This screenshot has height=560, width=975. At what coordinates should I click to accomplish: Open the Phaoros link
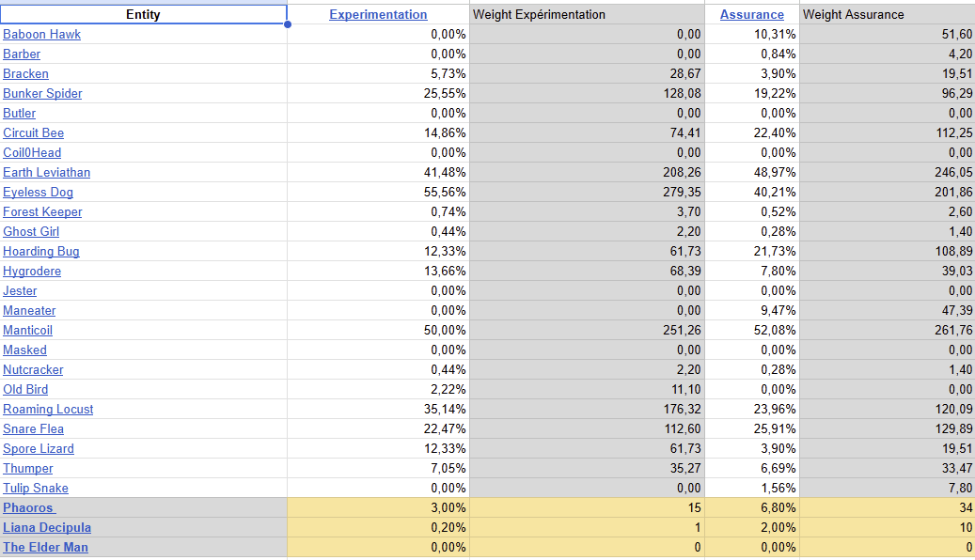(x=29, y=507)
